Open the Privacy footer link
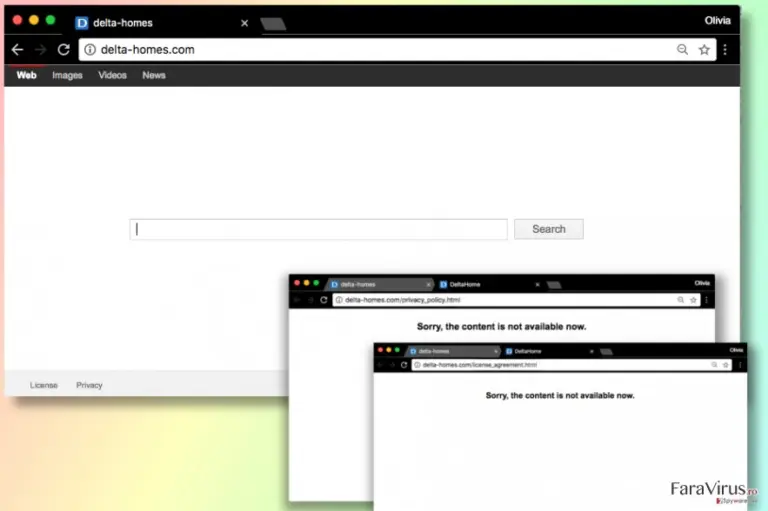This screenshot has height=511, width=768. point(89,385)
